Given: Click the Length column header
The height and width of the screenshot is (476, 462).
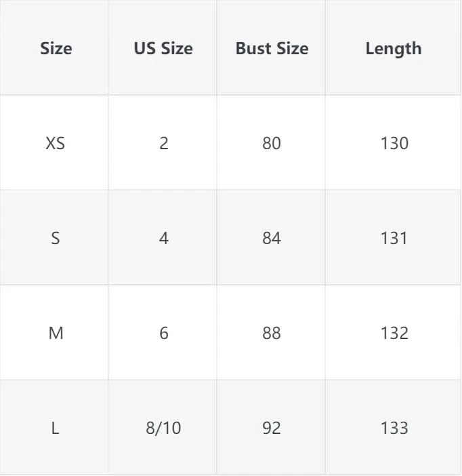Looking at the screenshot, I should point(393,49).
